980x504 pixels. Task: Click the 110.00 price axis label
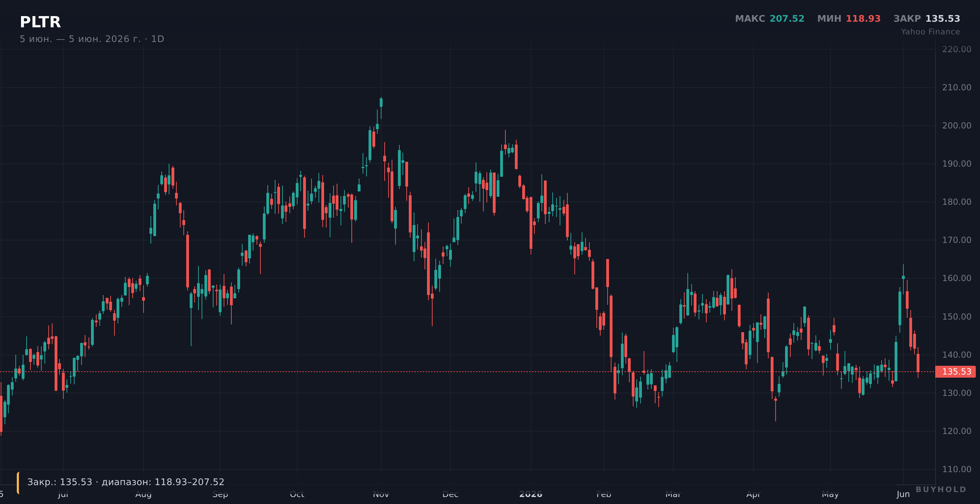pyautogui.click(x=957, y=469)
